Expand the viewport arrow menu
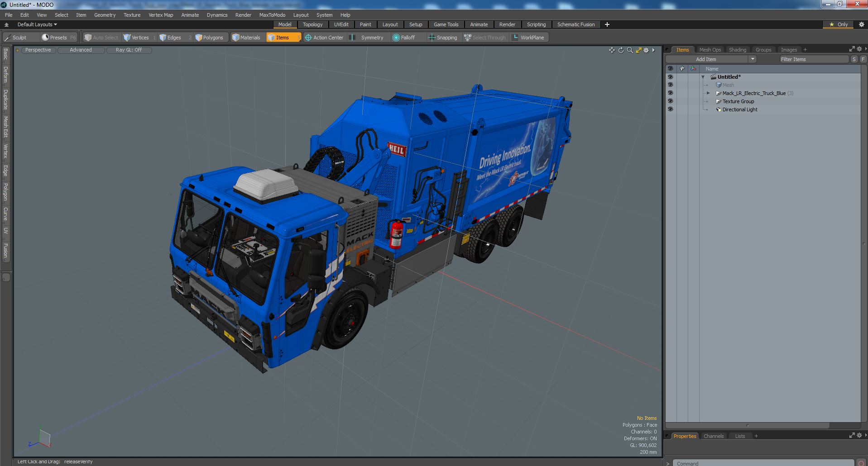Viewport: 868px width, 466px height. point(653,50)
